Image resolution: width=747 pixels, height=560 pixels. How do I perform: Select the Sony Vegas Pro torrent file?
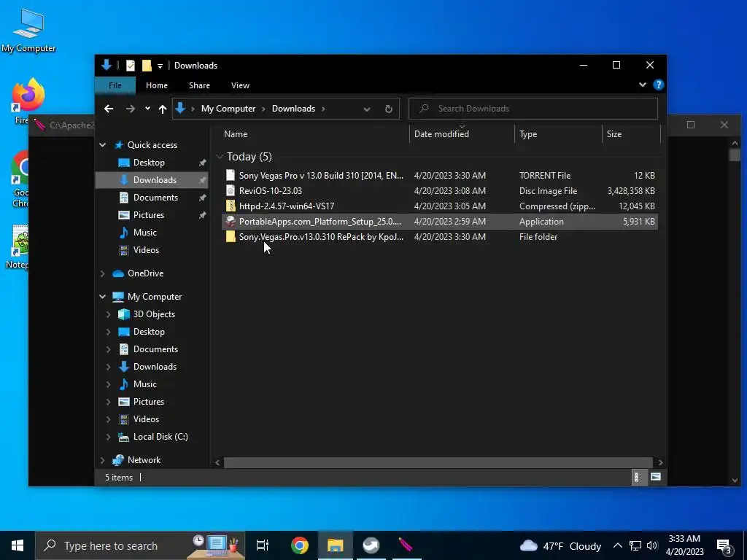[x=439, y=175]
